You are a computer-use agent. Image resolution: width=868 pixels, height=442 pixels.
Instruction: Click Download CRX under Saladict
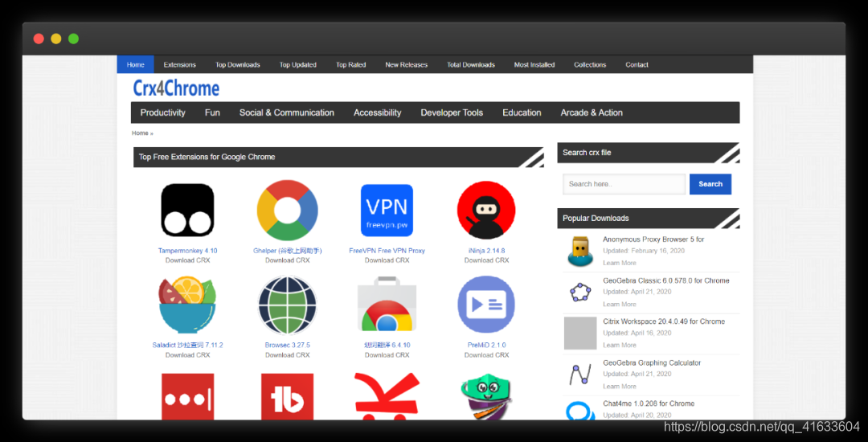(x=187, y=355)
